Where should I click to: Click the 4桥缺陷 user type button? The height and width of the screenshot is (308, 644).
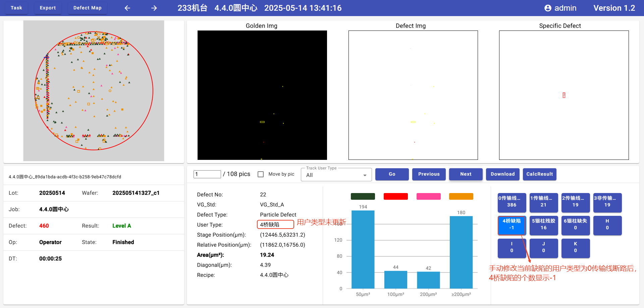(x=512, y=225)
